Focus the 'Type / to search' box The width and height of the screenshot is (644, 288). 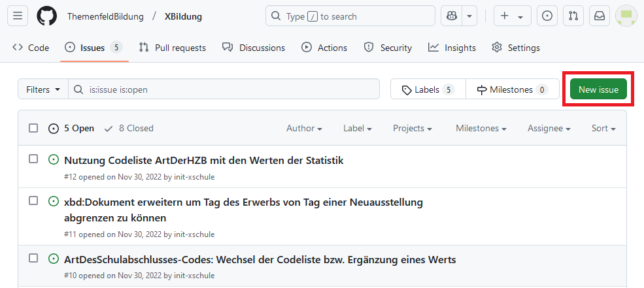pos(350,16)
